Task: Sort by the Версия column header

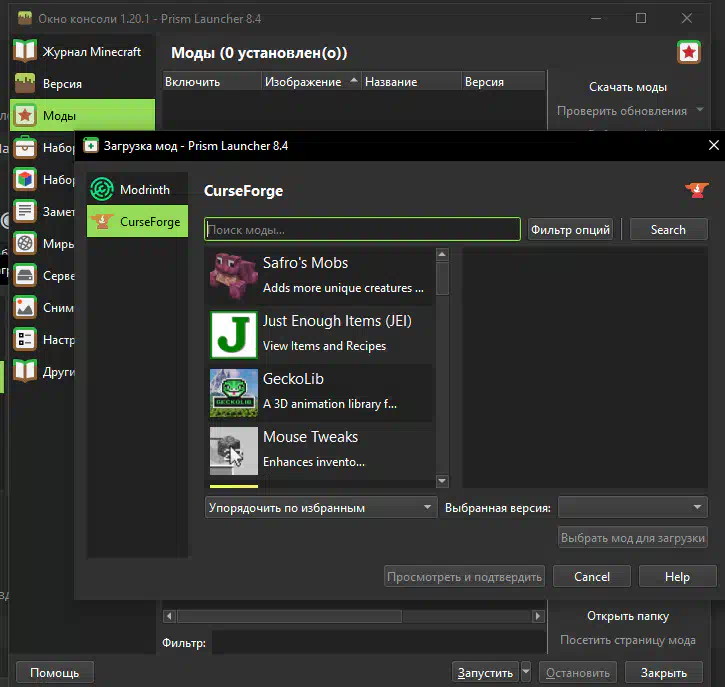Action: 503,81
